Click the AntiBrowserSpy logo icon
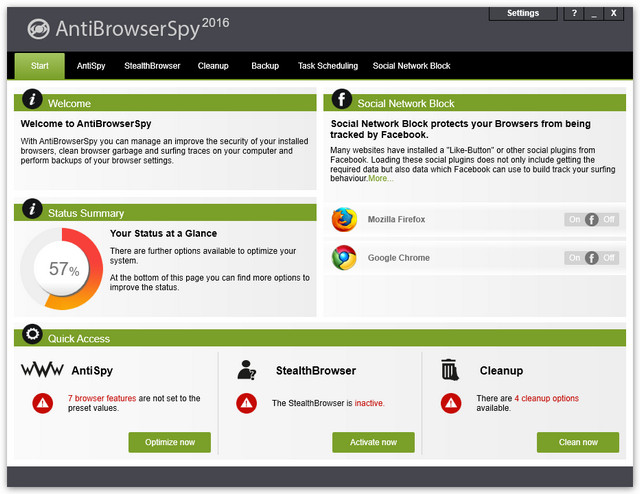 click(38, 29)
